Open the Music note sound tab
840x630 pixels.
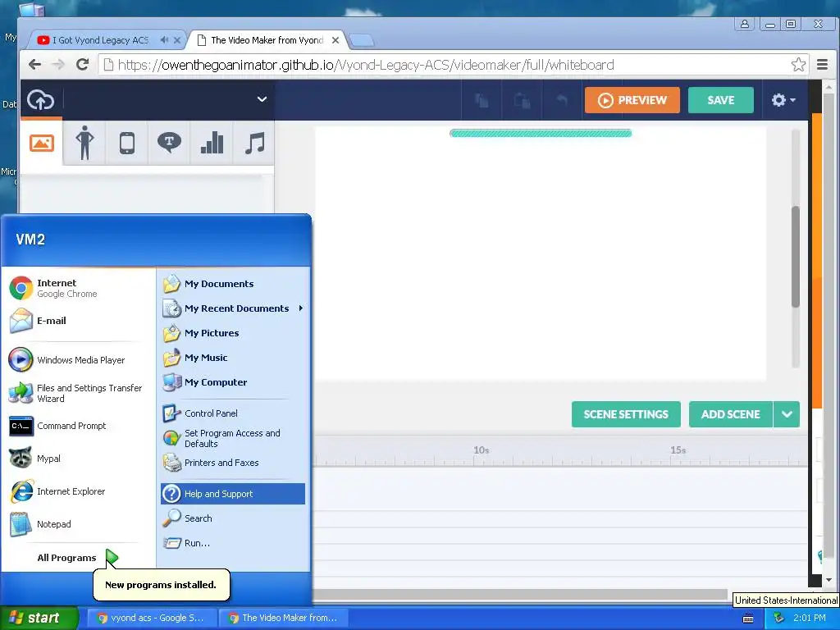(x=254, y=144)
